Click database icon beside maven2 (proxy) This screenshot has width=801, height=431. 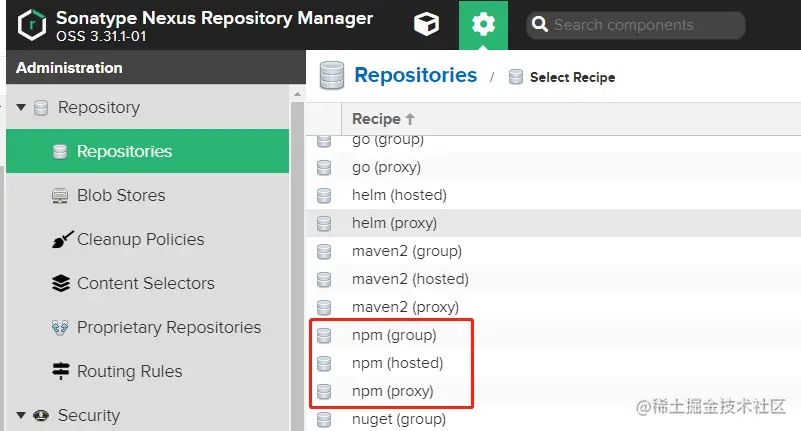point(324,307)
